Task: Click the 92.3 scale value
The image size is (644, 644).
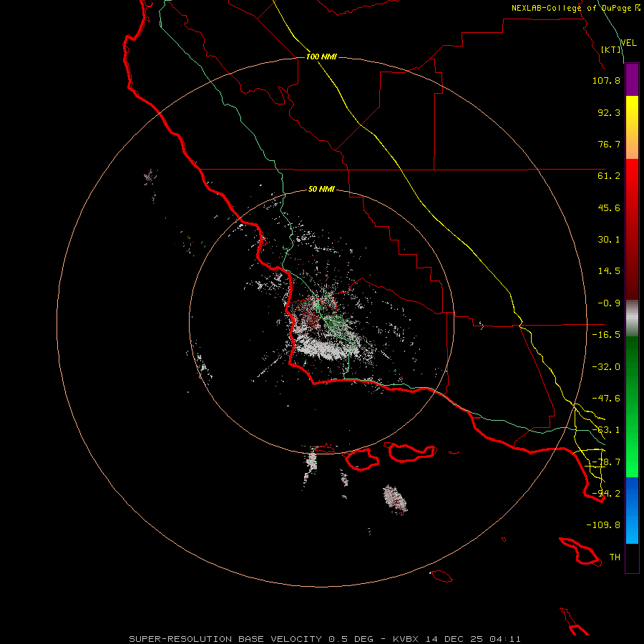Action: pos(609,112)
